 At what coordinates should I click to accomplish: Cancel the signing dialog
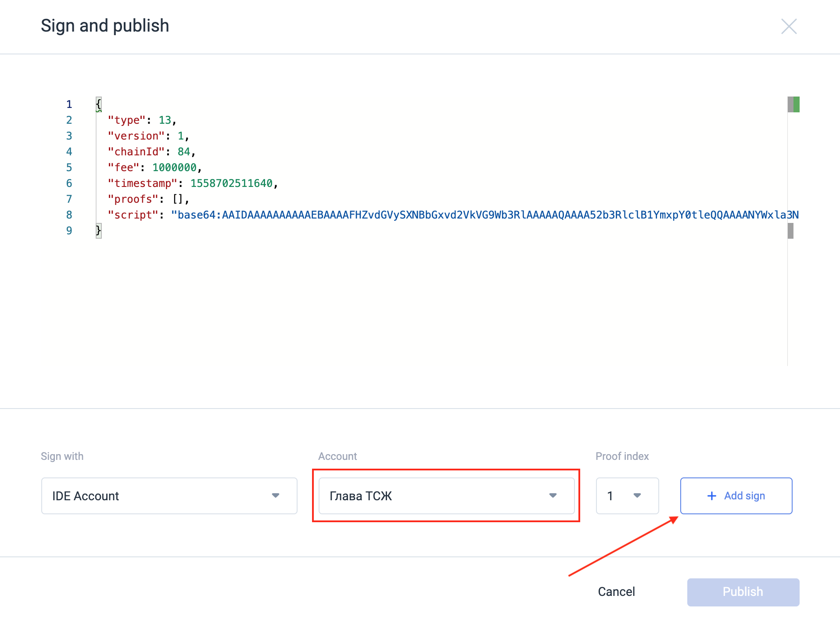(x=616, y=592)
